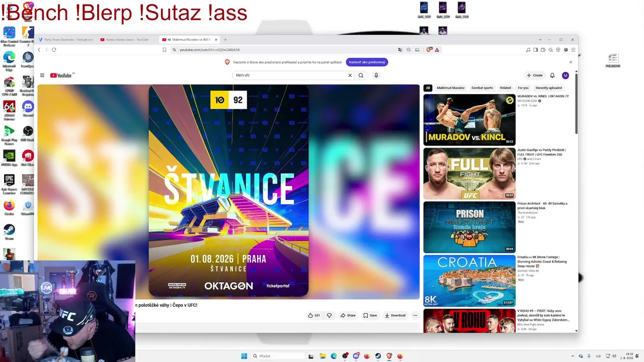The image size is (644, 362).
Task: Switch to Brave on the taskbar
Action: click(389, 356)
